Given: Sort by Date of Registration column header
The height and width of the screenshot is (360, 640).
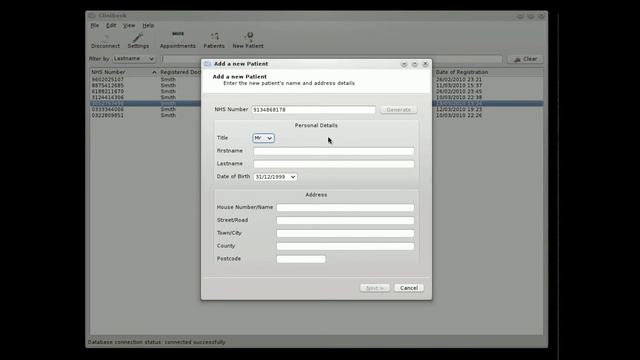Looking at the screenshot, I should coord(489,72).
